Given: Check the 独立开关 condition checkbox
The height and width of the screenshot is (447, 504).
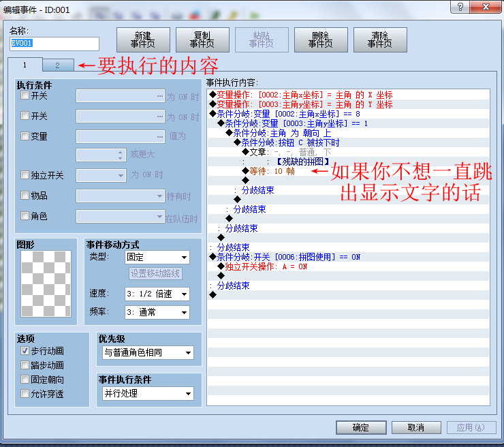Looking at the screenshot, I should pos(25,174).
